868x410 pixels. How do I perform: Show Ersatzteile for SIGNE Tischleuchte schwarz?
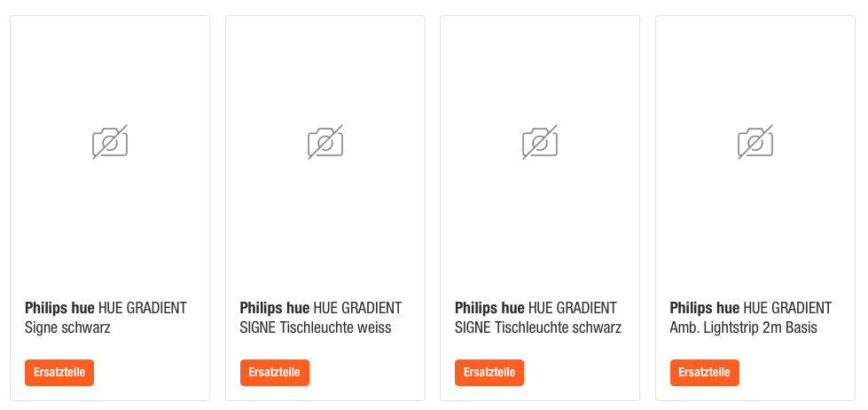point(489,373)
